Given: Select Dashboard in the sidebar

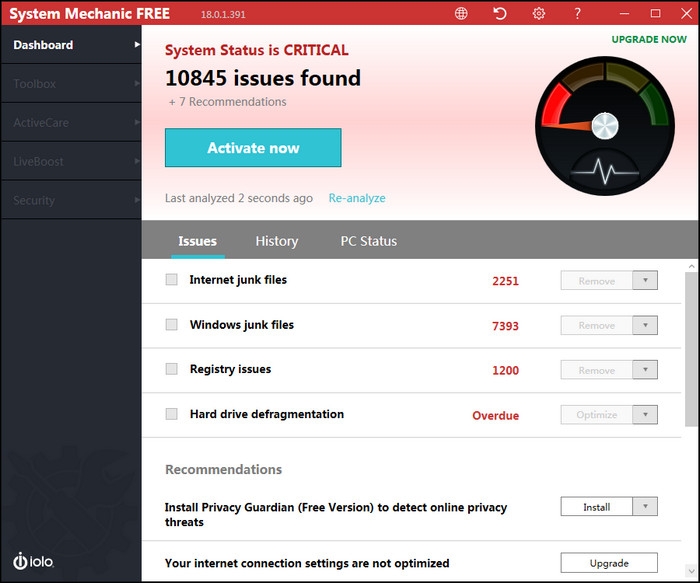Looking at the screenshot, I should coord(71,45).
